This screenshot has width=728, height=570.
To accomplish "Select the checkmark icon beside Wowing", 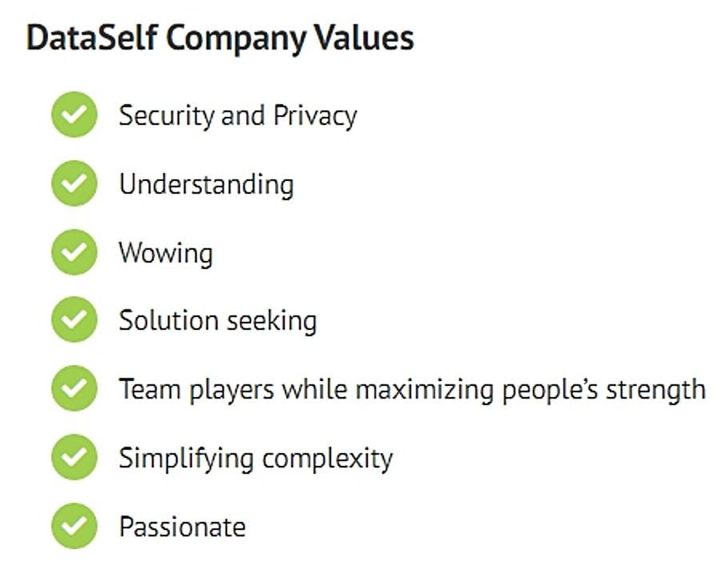I will (x=74, y=252).
